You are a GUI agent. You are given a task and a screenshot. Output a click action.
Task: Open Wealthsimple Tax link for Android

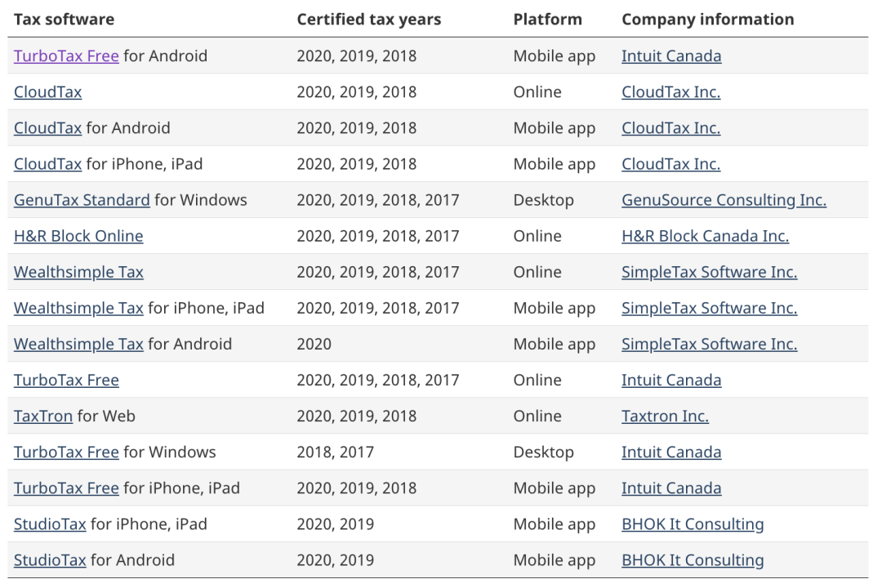[78, 345]
